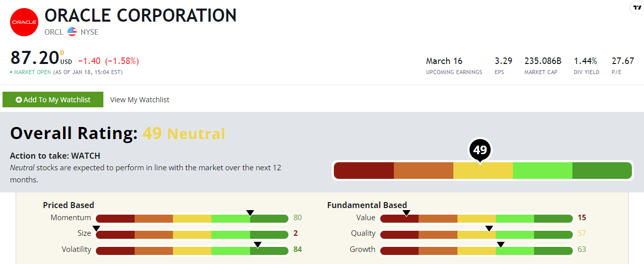Click the Size bar triangle marker

point(96,229)
